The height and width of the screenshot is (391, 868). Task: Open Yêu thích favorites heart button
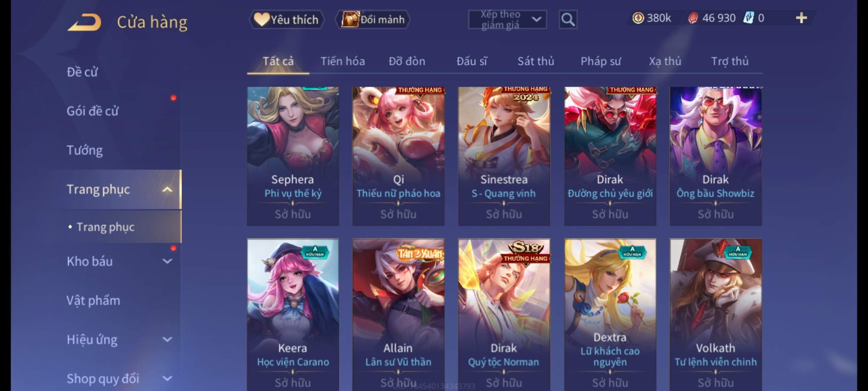tap(286, 20)
